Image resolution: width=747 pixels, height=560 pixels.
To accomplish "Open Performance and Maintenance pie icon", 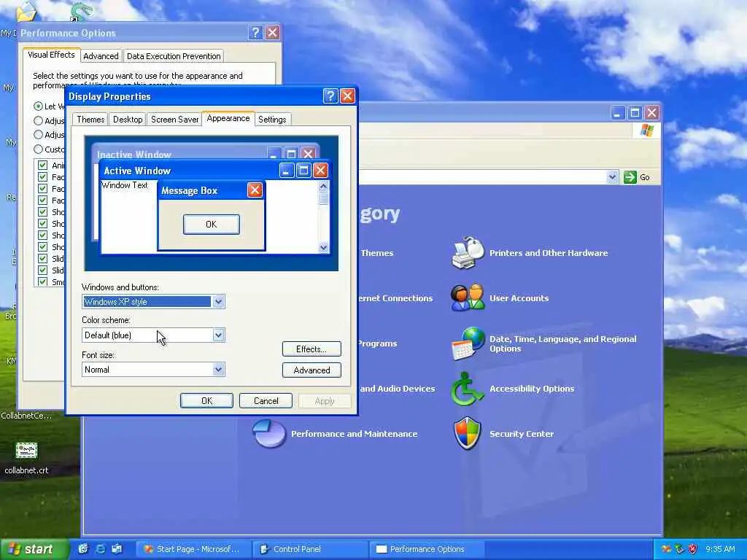I will point(268,433).
